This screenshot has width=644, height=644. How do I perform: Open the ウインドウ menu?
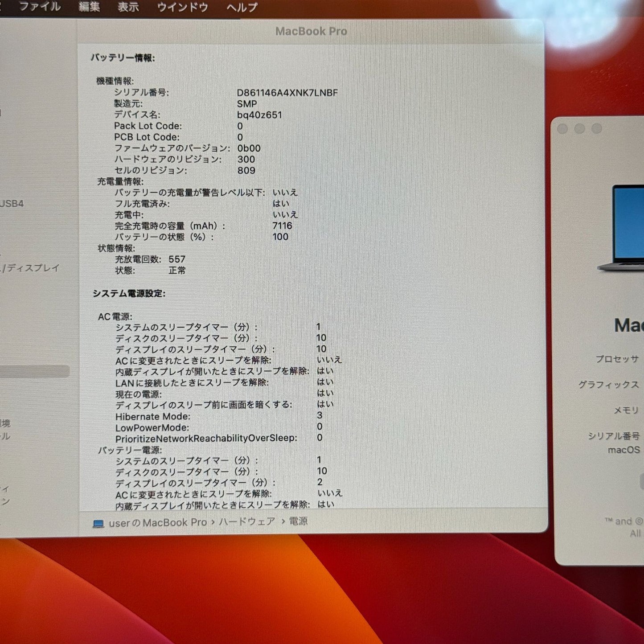click(182, 7)
